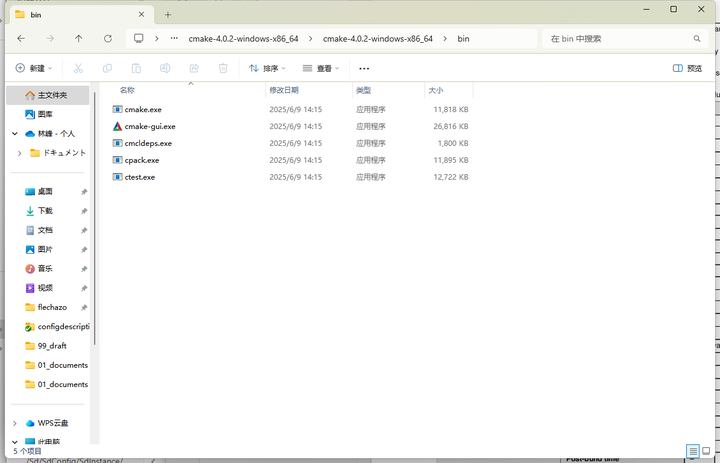This screenshot has width=720, height=463.
Task: Toggle the 预览 preview pane
Action: pyautogui.click(x=687, y=68)
